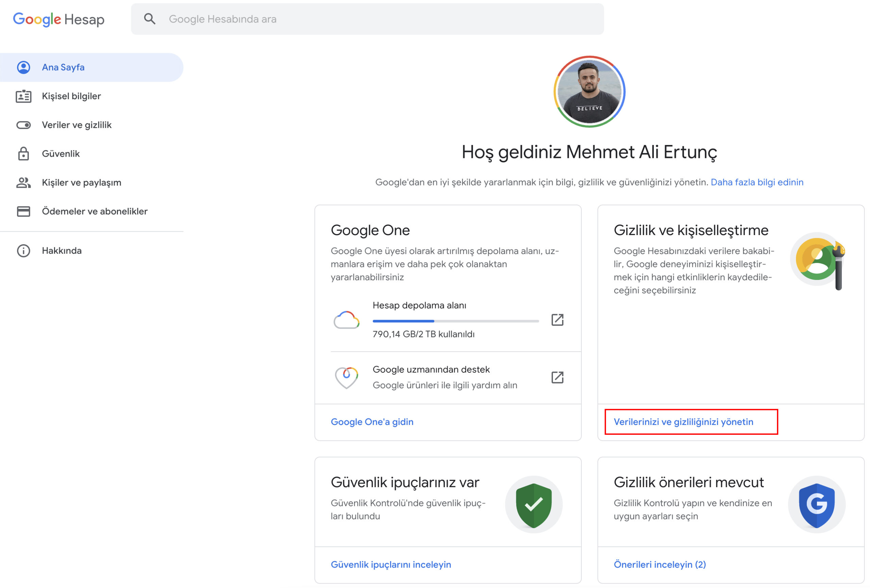This screenshot has height=588, width=870.
Task: Click the Google uzmanından destek heart icon
Action: [x=346, y=377]
